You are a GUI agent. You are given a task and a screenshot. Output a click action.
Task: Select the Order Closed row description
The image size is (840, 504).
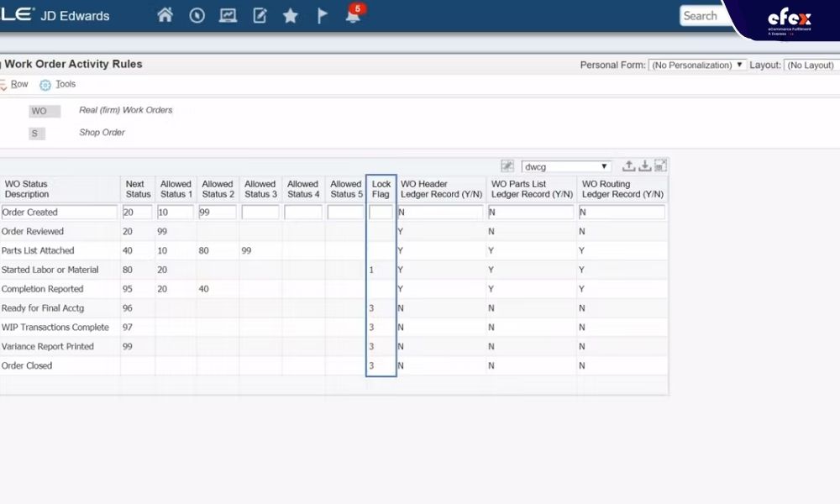[x=27, y=365]
